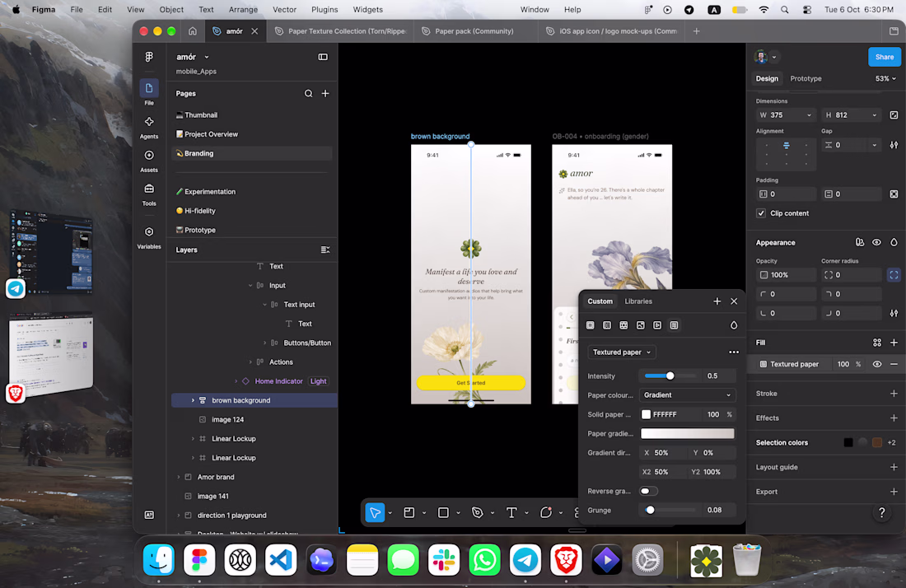Expand the brown background layer
This screenshot has width=906, height=588.
193,400
